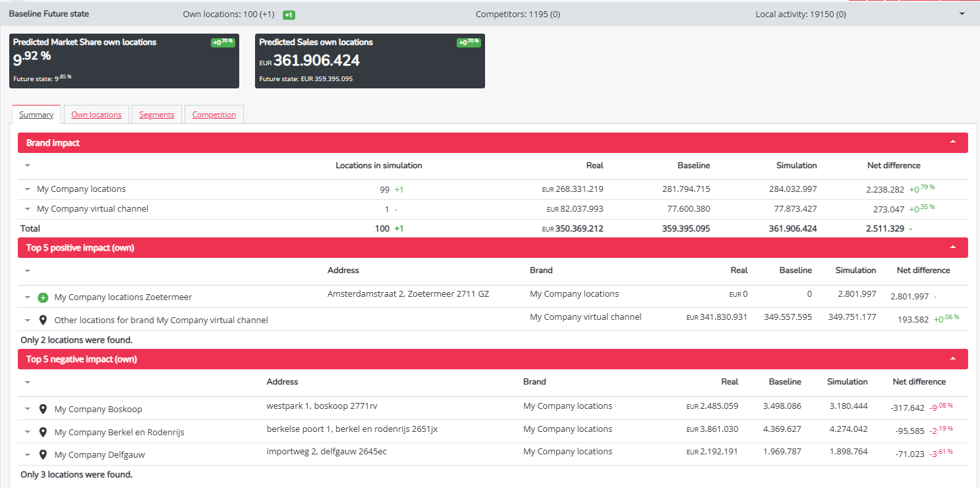980x488 pixels.
Task: Click green +0.70% badge on Predicted Sales card
Action: 470,43
